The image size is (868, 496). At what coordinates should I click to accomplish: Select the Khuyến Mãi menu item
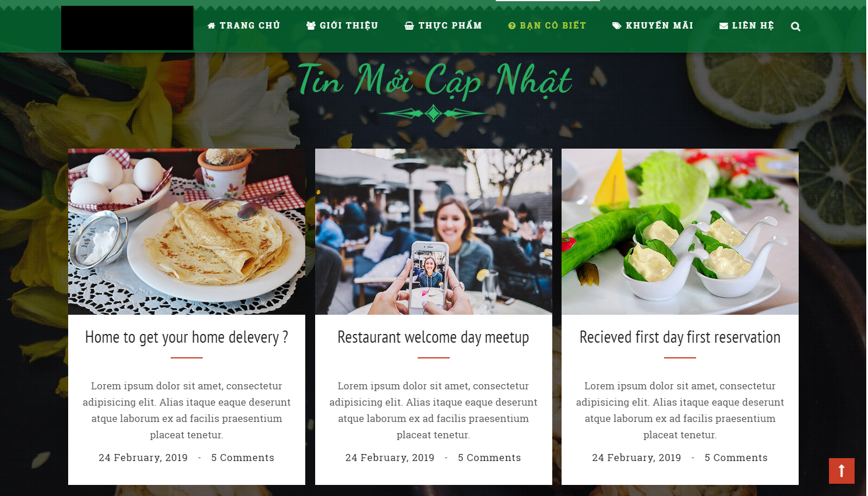tap(652, 26)
